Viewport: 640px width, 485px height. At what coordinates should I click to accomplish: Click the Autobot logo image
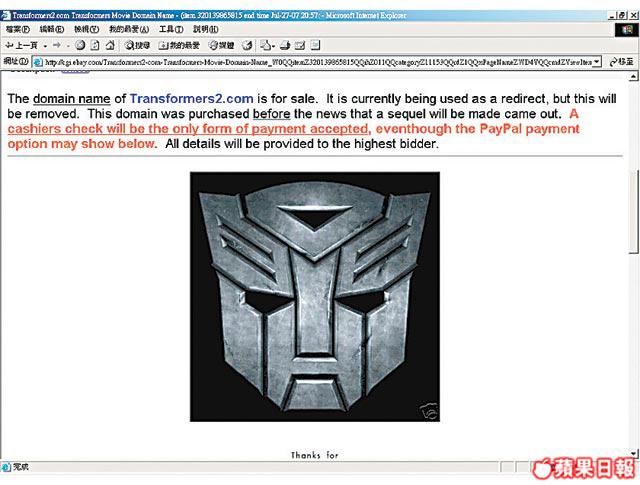(315, 297)
